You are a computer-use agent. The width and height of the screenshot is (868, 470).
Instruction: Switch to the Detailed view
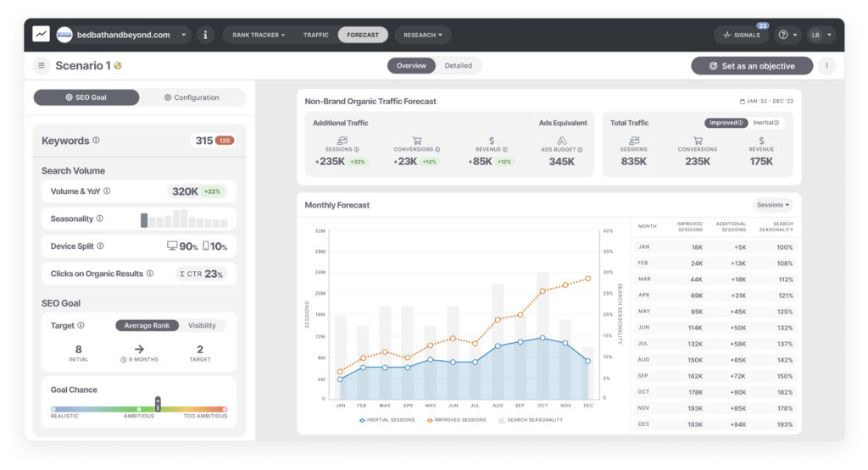click(459, 66)
